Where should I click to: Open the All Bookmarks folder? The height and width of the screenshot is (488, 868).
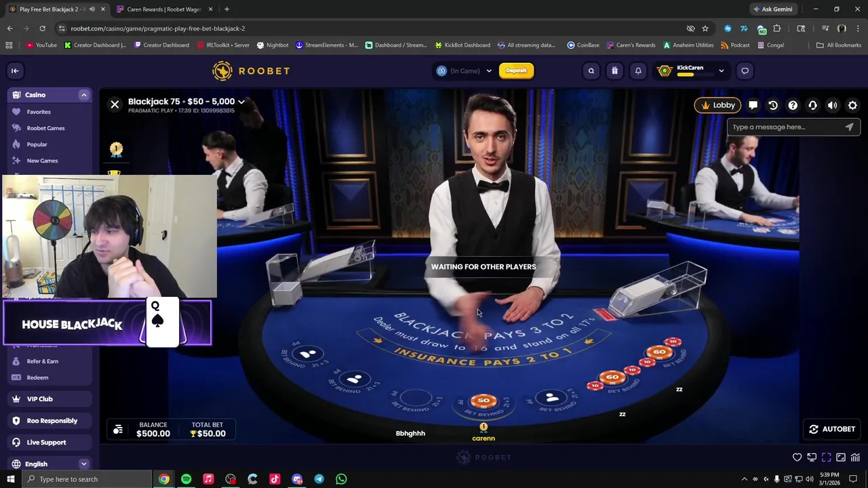coord(839,45)
